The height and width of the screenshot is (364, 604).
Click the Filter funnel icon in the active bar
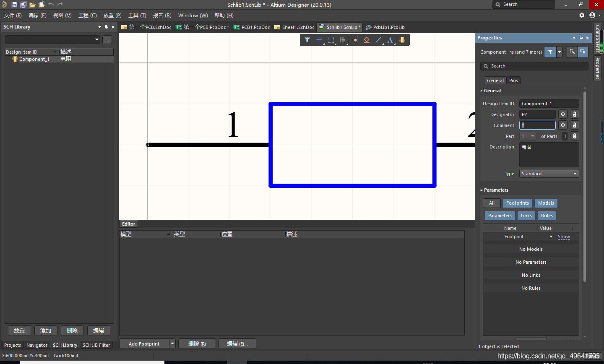pyautogui.click(x=307, y=40)
